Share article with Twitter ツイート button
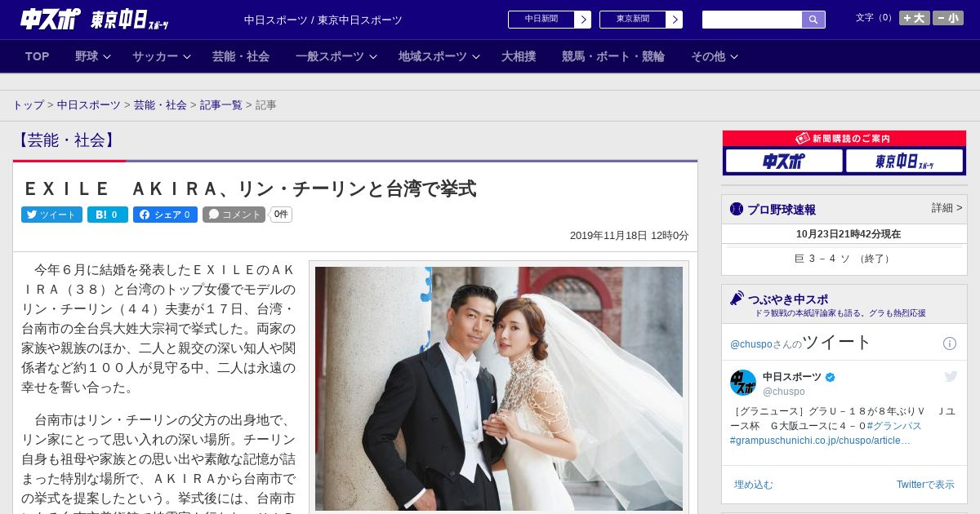The image size is (980, 514). coord(51,215)
